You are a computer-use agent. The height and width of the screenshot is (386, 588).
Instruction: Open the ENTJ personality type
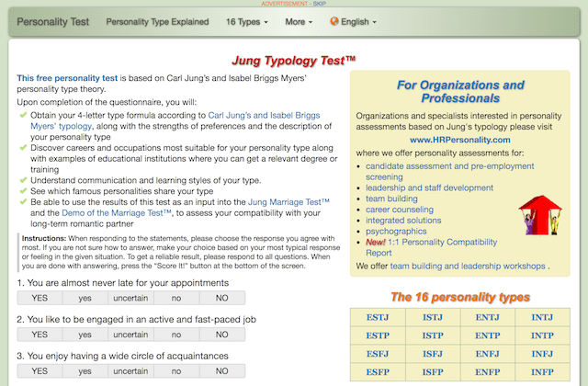488,317
